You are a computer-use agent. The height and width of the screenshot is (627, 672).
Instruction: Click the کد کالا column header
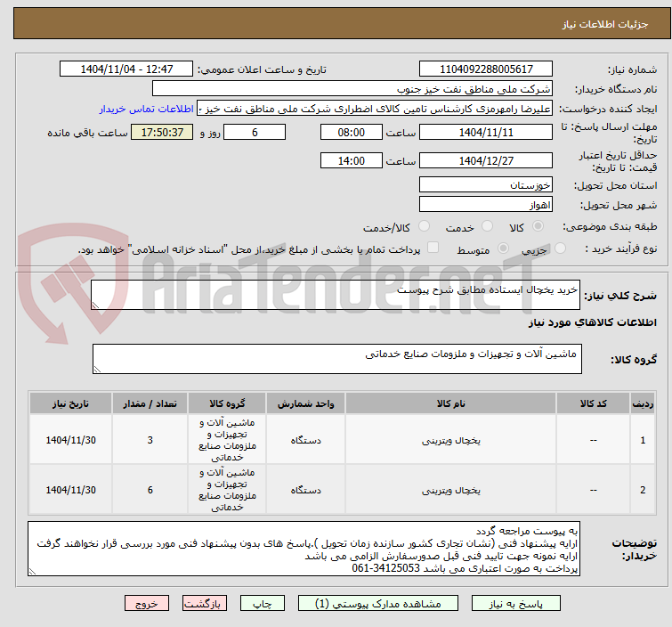click(x=593, y=403)
